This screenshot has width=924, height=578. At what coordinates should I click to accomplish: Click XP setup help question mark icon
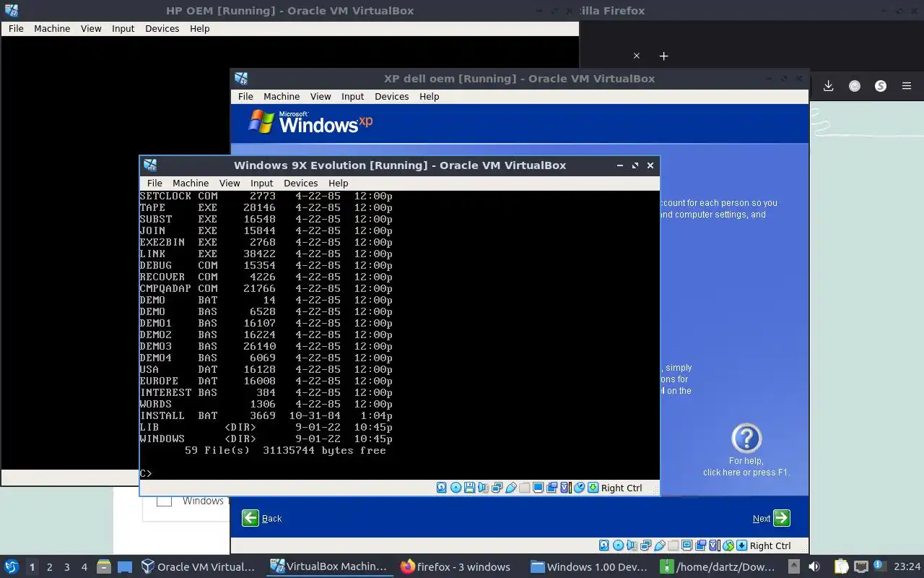coord(746,438)
